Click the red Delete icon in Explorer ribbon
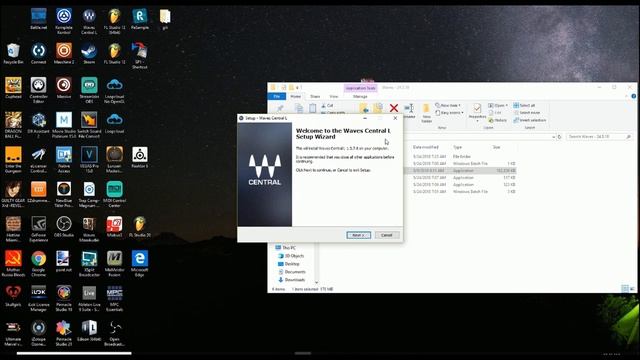The height and width of the screenshot is (360, 640). (393, 108)
